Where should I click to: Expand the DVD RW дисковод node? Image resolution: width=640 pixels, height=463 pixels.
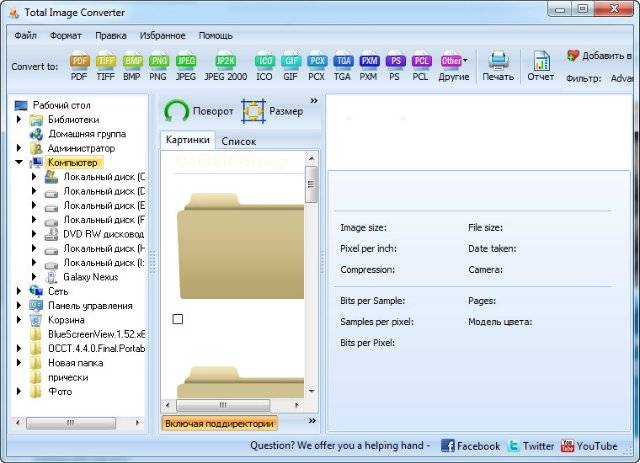point(34,234)
